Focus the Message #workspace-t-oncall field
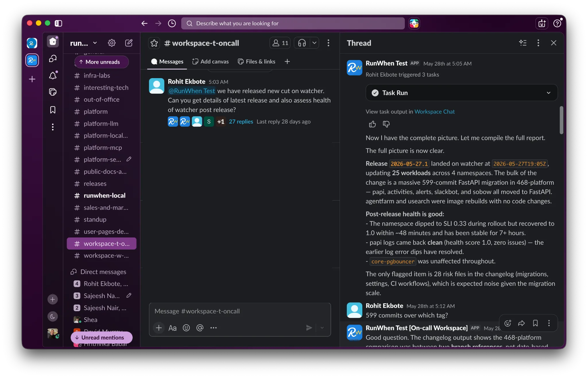Viewport: 588px width, 378px height. click(240, 311)
